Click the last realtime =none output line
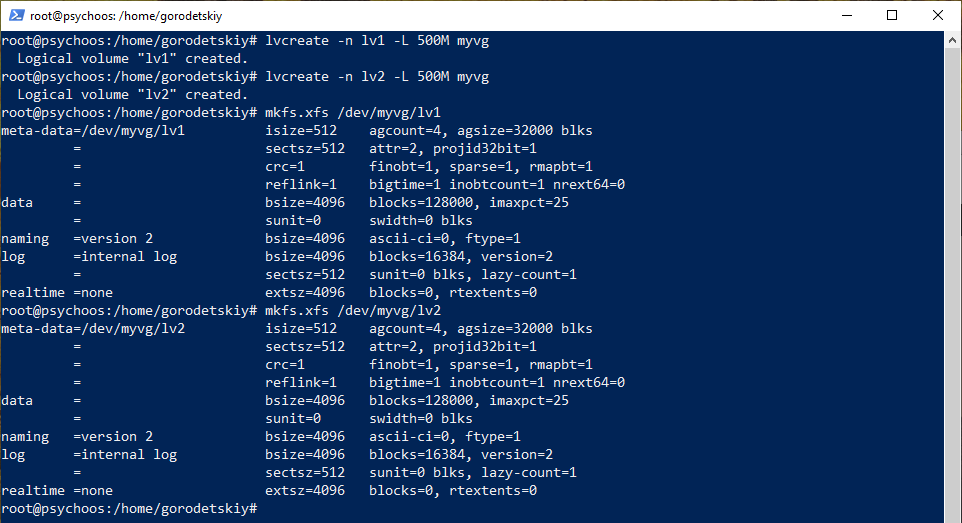The width and height of the screenshot is (962, 523). 269,490
